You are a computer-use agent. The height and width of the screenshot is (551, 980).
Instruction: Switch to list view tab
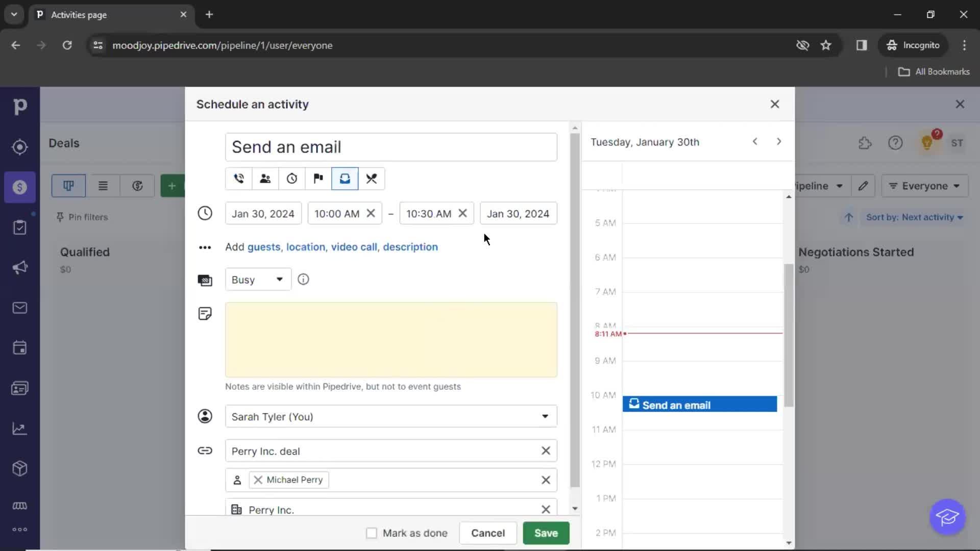(103, 186)
